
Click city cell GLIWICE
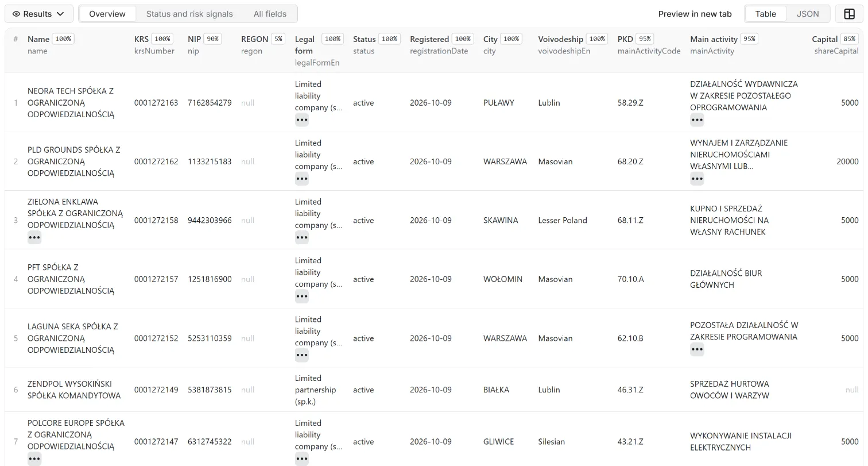499,442
